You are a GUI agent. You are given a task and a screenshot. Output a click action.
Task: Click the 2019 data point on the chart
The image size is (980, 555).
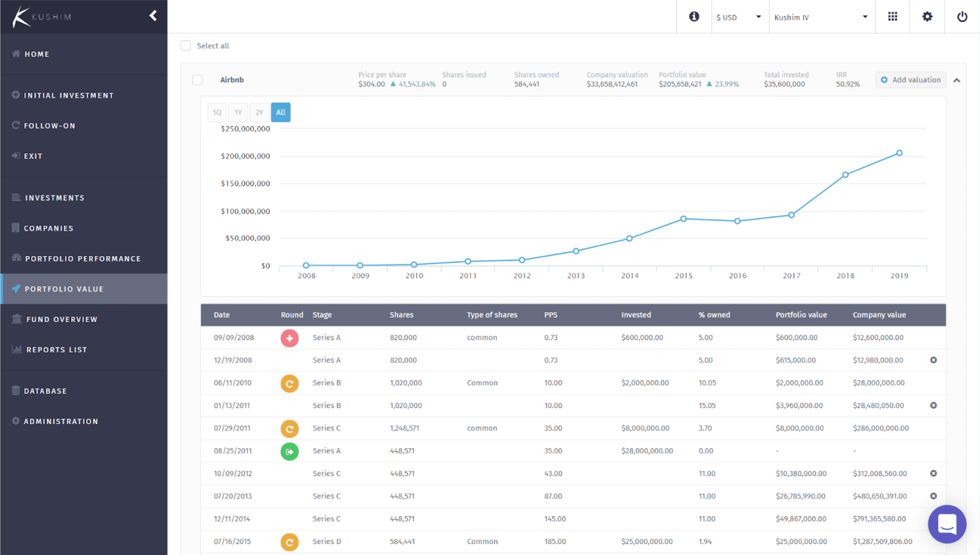click(x=899, y=153)
